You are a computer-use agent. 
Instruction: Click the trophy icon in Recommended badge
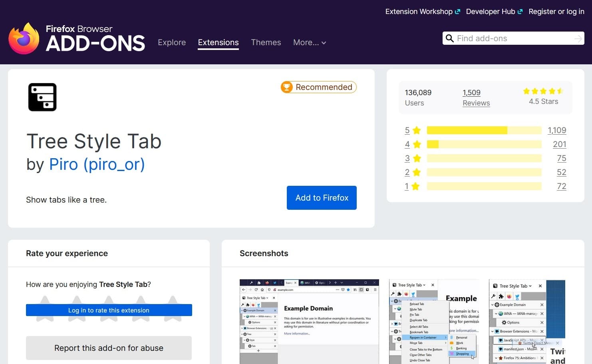(287, 87)
